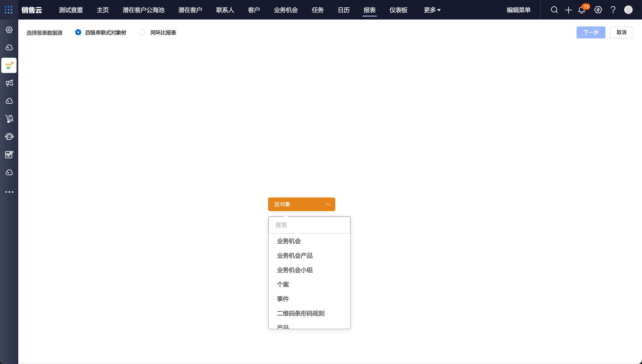Image resolution: width=642 pixels, height=364 pixels.
Task: Click the plus quick-create icon
Action: [x=568, y=10]
